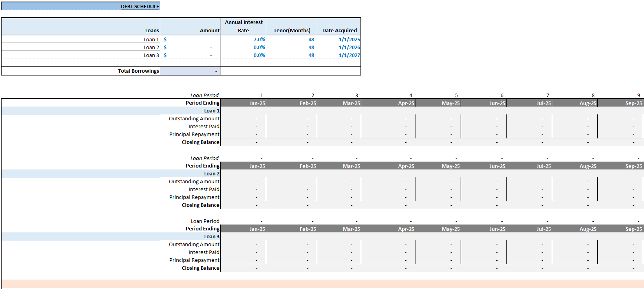Select Loan 3 tenor value 48
This screenshot has width=644, height=289.
pyautogui.click(x=292, y=55)
